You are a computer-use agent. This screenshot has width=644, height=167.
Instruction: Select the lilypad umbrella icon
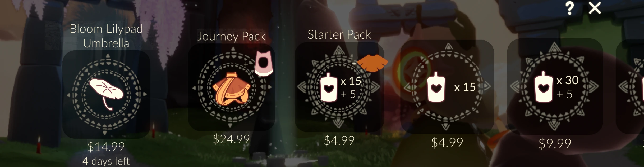tap(106, 93)
